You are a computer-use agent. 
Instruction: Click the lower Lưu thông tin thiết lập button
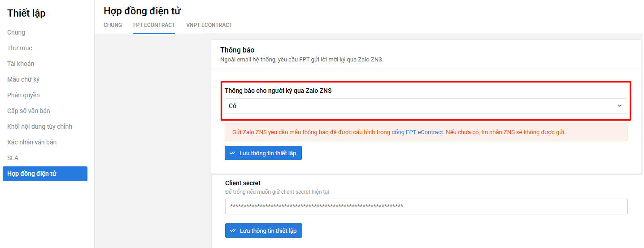pos(264,231)
